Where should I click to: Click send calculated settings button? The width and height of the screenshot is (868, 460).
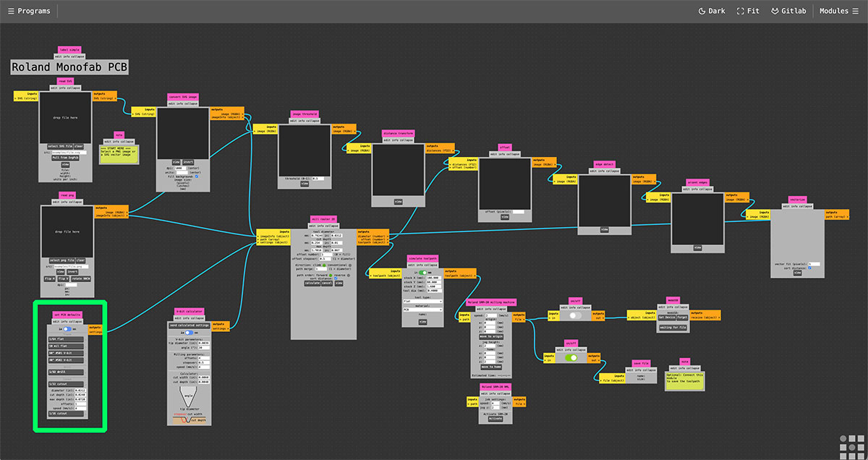[x=190, y=325]
